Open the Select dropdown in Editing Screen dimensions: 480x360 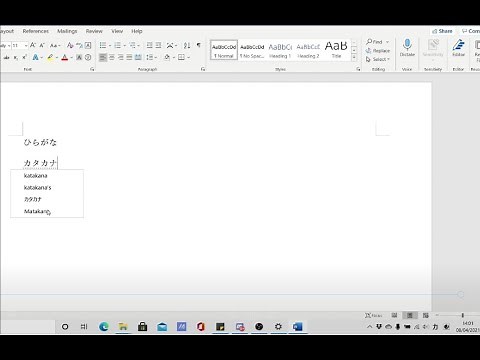[378, 59]
